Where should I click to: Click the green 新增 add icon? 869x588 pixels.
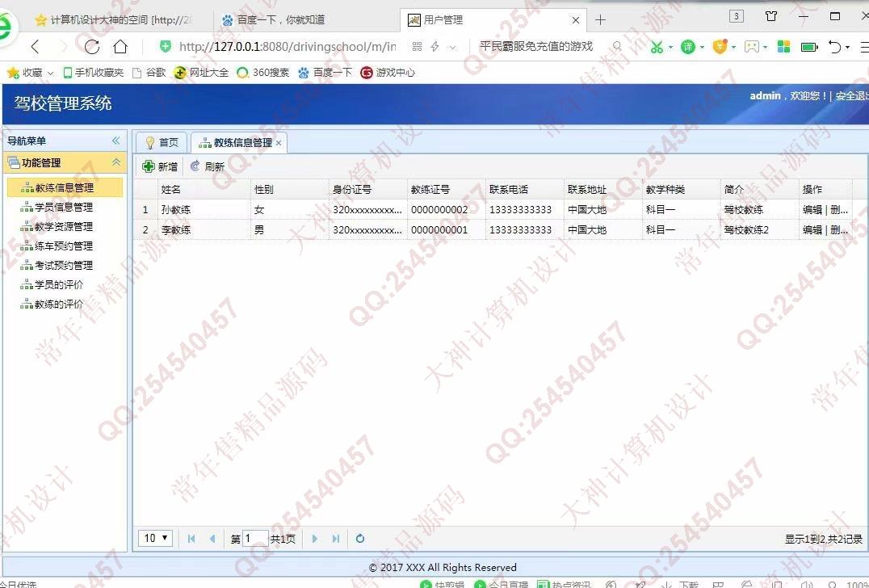[149, 166]
